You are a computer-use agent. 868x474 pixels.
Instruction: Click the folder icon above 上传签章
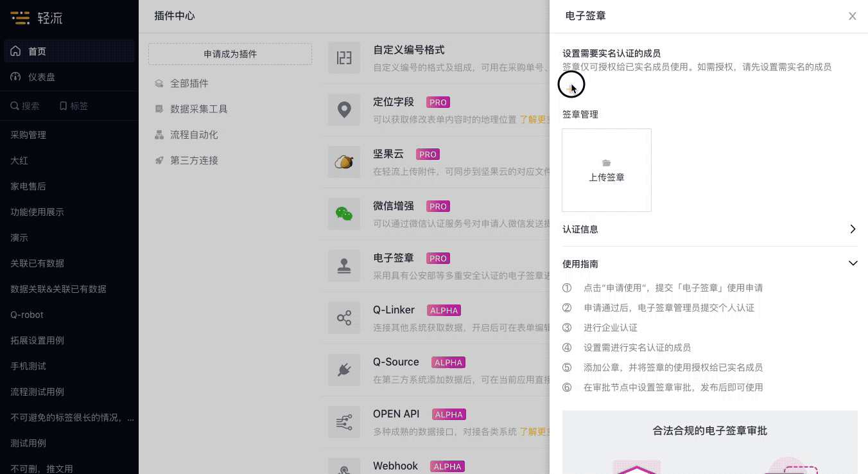click(607, 163)
